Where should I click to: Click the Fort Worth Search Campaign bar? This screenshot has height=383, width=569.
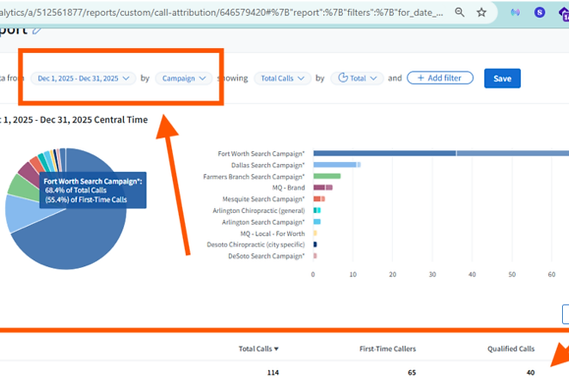[441, 154]
